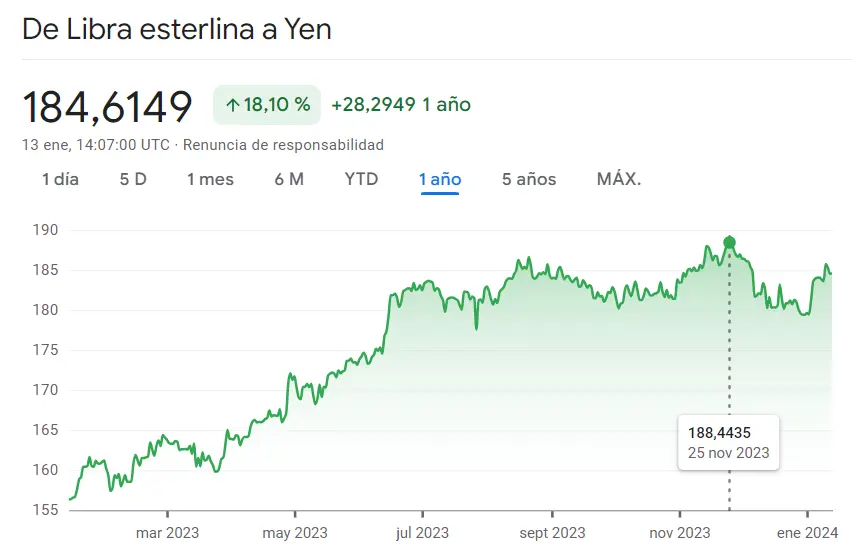852x558 pixels.
Task: Show the MÁX. time range
Action: point(619,180)
